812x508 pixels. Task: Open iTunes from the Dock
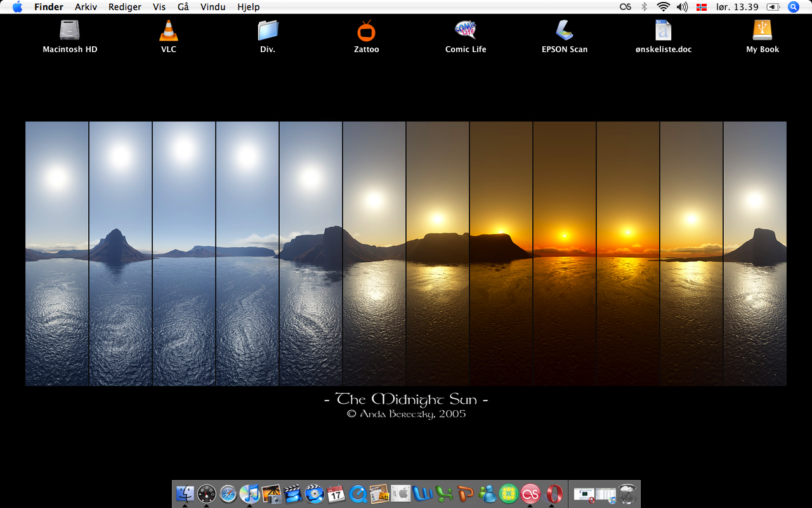250,493
